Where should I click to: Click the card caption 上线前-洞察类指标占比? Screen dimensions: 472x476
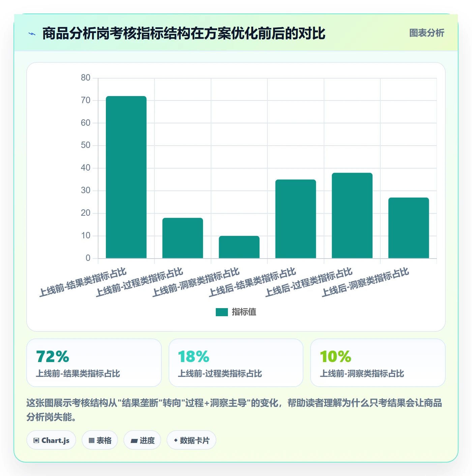point(362,374)
